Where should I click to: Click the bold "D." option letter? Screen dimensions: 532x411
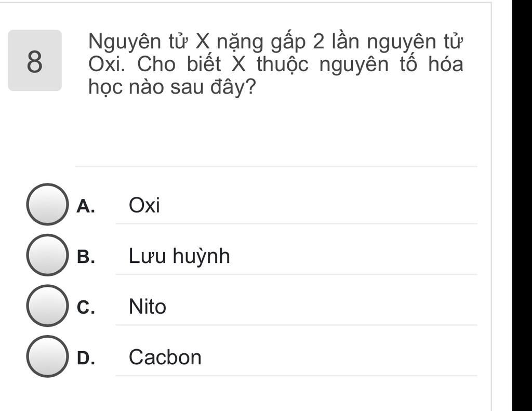[86, 358]
